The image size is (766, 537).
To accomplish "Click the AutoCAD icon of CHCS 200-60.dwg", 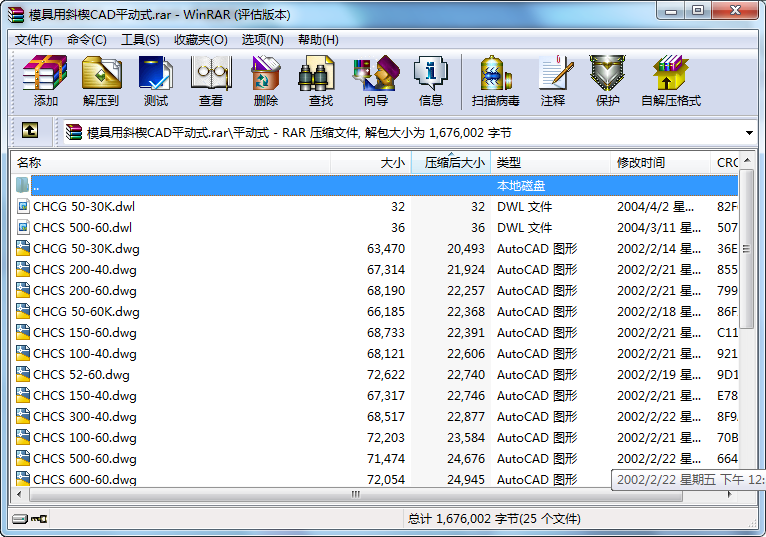I will (x=23, y=290).
